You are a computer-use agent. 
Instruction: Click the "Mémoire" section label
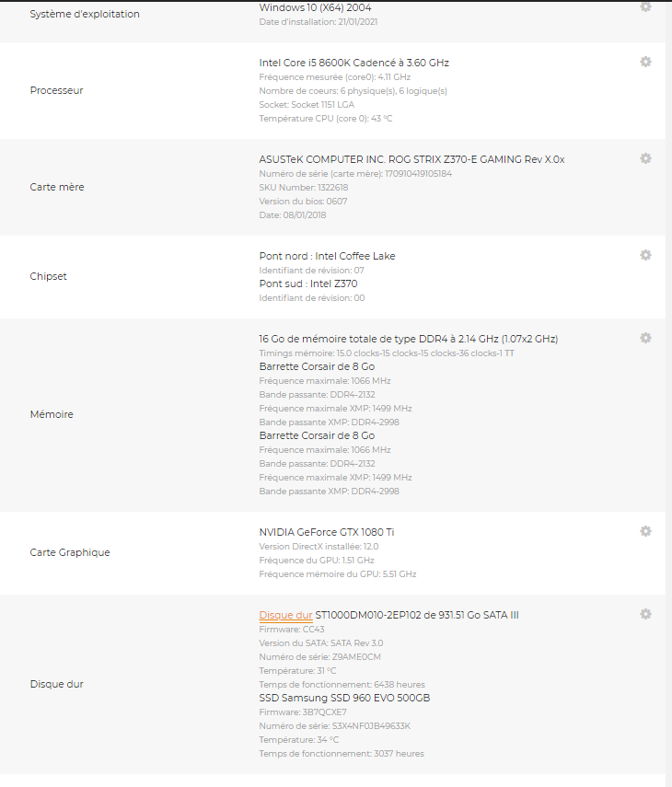click(52, 414)
